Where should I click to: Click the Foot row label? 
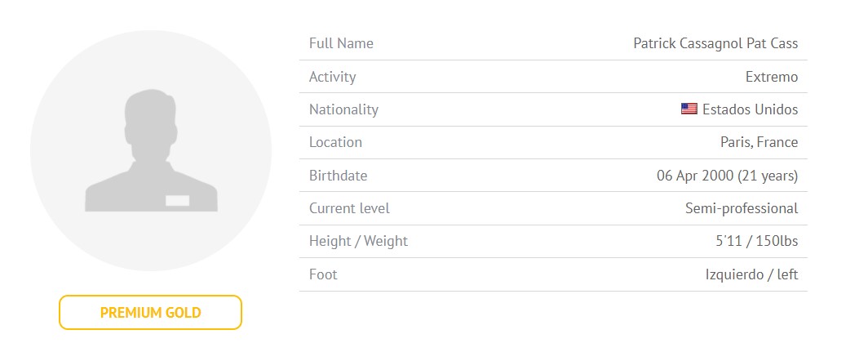tap(323, 274)
